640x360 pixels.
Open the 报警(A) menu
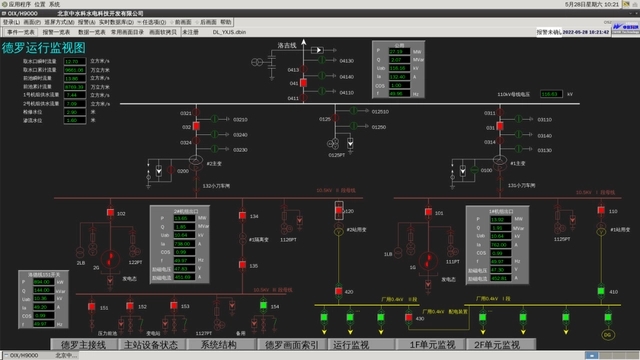point(87,22)
